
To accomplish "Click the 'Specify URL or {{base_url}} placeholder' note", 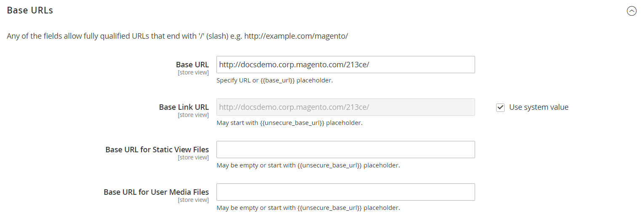I will [x=275, y=80].
